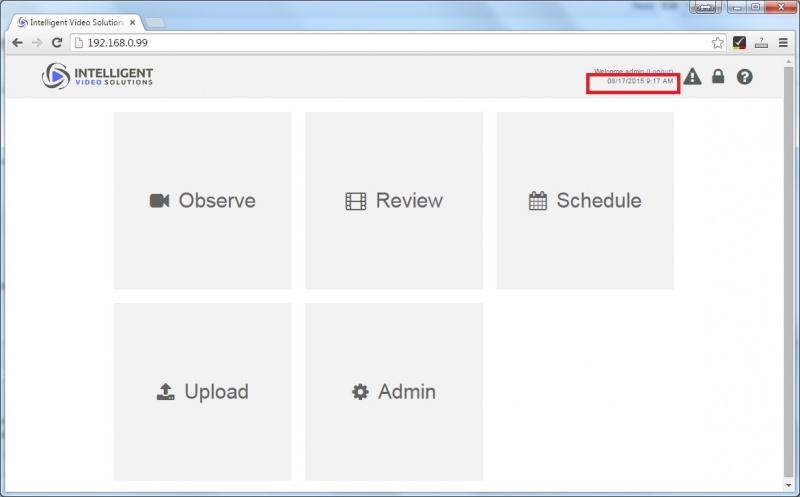Open the Review tile
This screenshot has width=800, height=497.
point(394,201)
